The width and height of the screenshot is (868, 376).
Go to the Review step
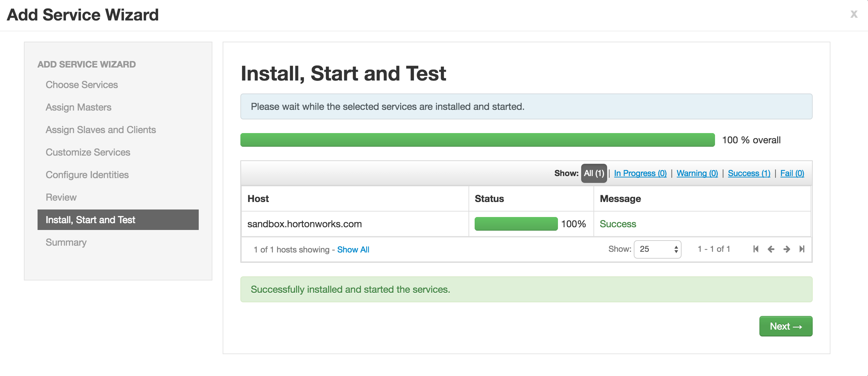pos(61,197)
